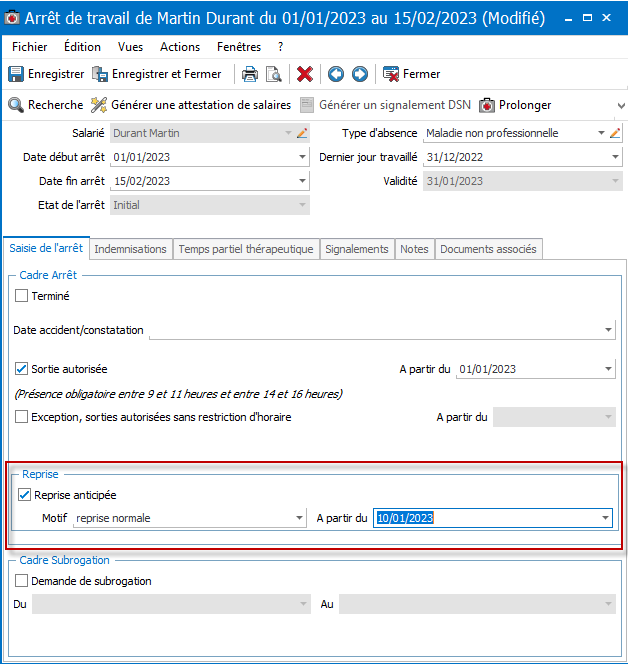Open the Type d'absence dropdown arrow
The width and height of the screenshot is (628, 664).
[601, 133]
